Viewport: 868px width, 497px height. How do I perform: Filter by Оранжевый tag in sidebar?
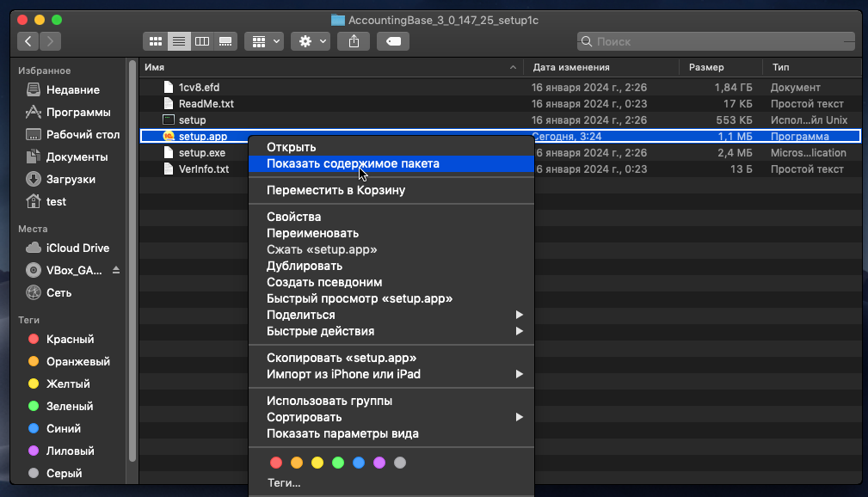click(69, 361)
